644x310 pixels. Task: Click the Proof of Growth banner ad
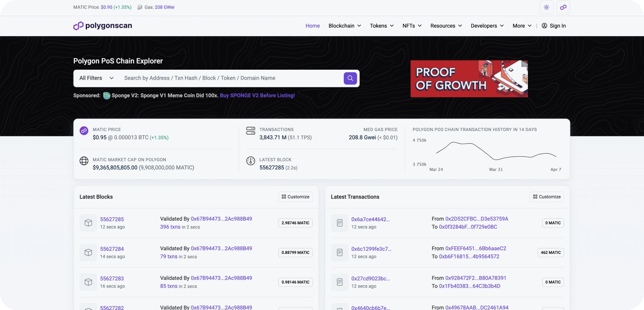click(x=469, y=79)
